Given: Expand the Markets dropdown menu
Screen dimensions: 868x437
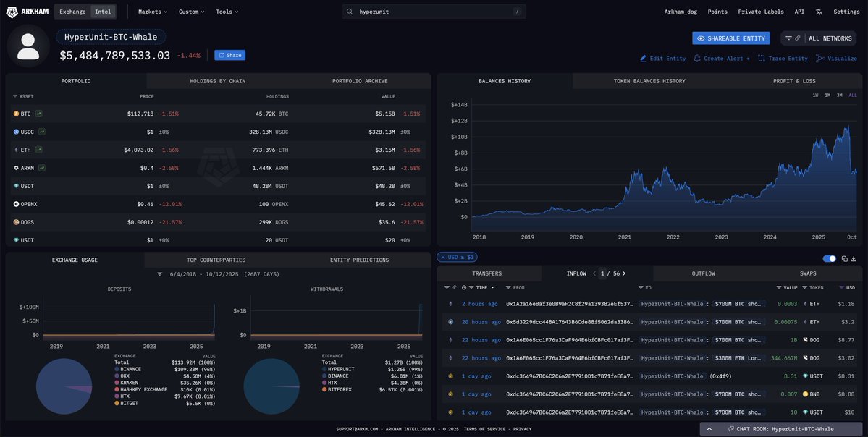Looking at the screenshot, I should 152,12.
